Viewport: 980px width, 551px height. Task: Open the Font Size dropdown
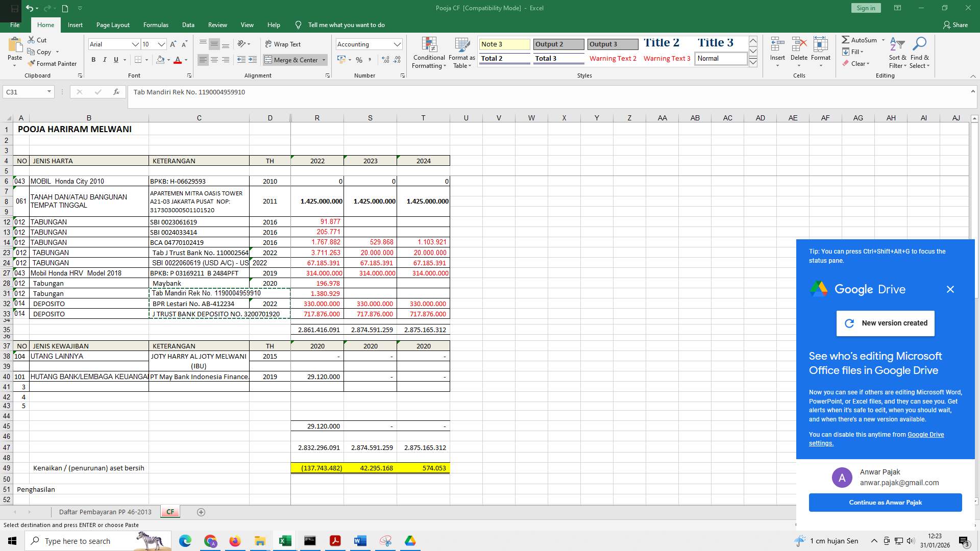(161, 44)
